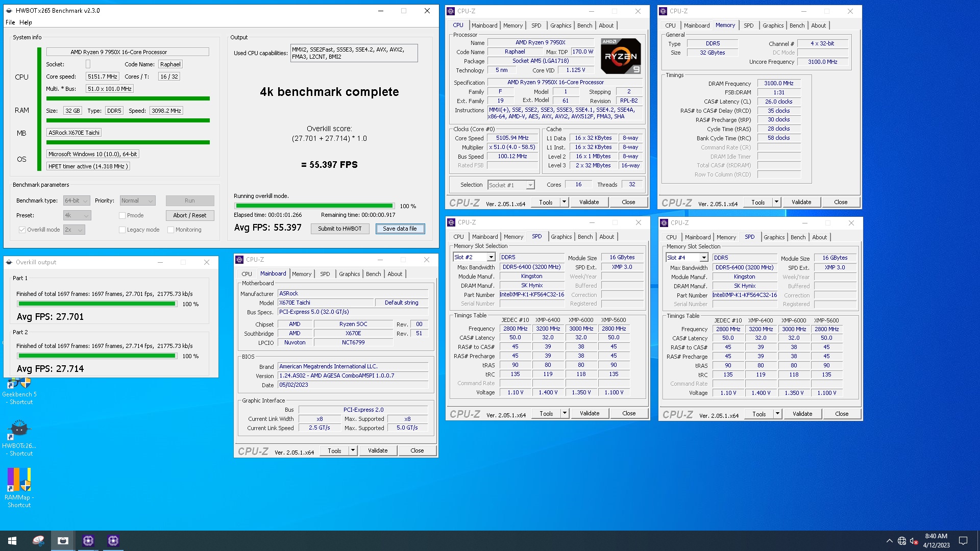Image resolution: width=980 pixels, height=551 pixels.
Task: Click the greyed Run button
Action: coord(189,201)
